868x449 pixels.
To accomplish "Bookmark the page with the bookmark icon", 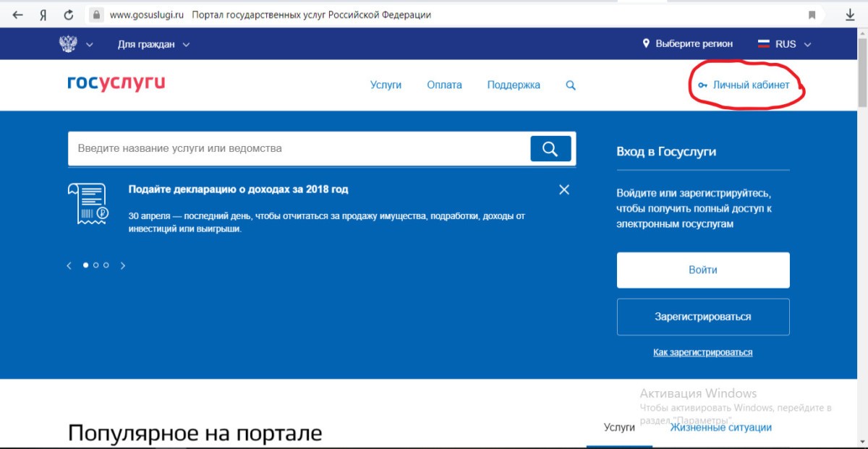I will click(812, 14).
